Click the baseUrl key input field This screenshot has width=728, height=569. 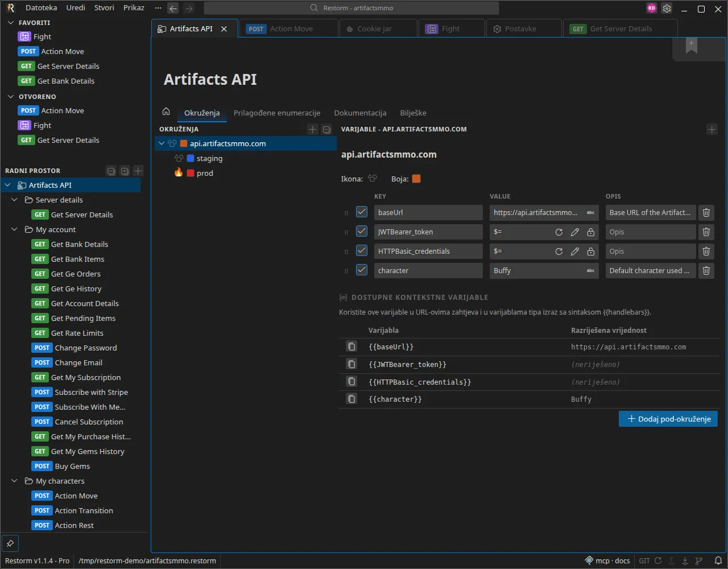(428, 213)
